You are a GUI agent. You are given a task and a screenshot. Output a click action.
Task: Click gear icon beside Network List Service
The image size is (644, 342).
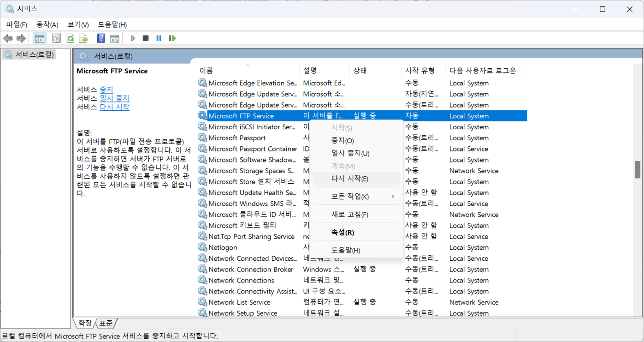click(x=202, y=302)
